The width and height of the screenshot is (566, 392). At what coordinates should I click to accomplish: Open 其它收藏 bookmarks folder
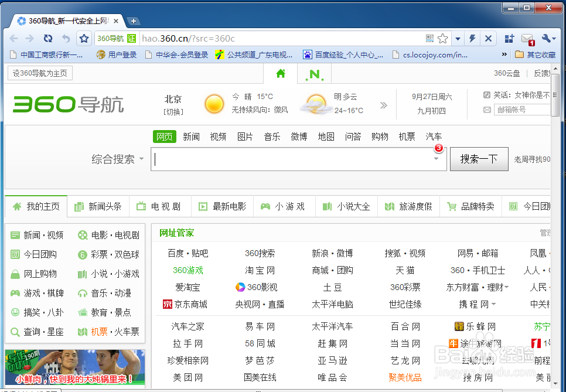[536, 55]
